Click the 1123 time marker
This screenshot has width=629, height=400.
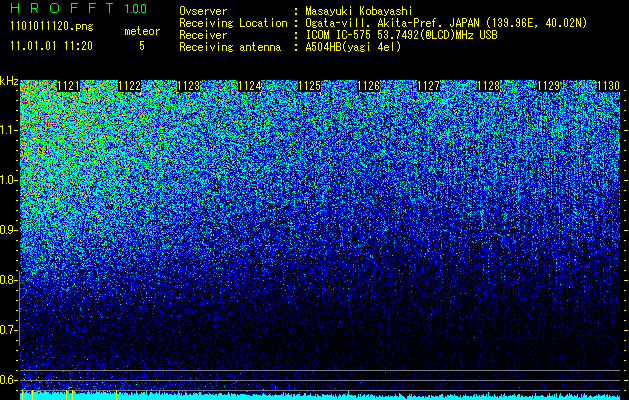[189, 86]
